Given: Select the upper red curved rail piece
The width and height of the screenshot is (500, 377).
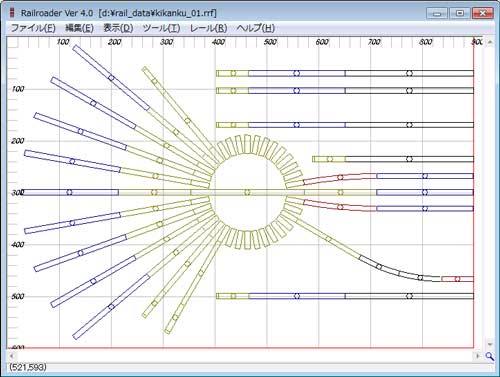Looking at the screenshot, I should coord(340,178).
